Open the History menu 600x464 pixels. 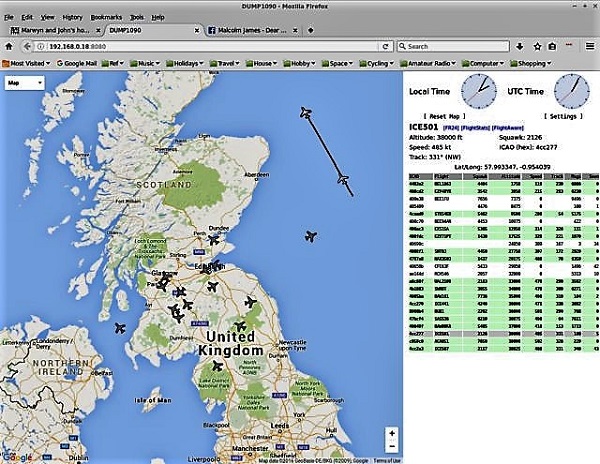tap(72, 17)
